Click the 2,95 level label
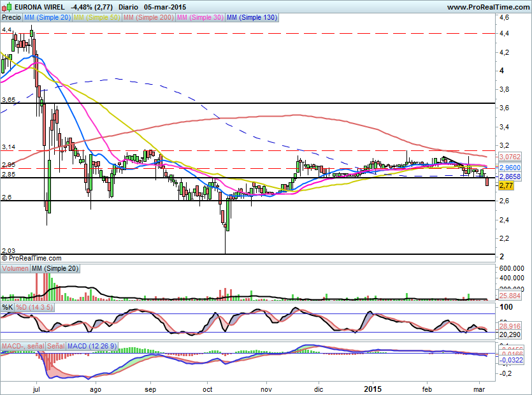The width and height of the screenshot is (532, 395). tap(8, 165)
